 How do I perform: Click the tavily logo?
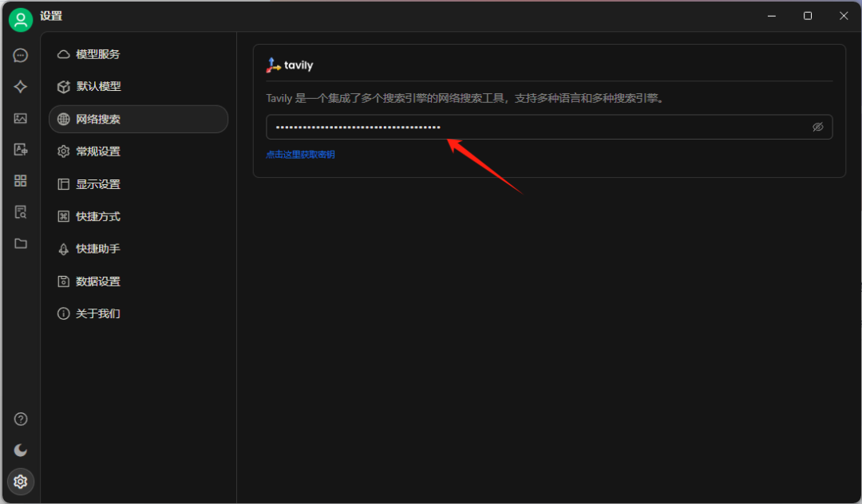[x=290, y=65]
